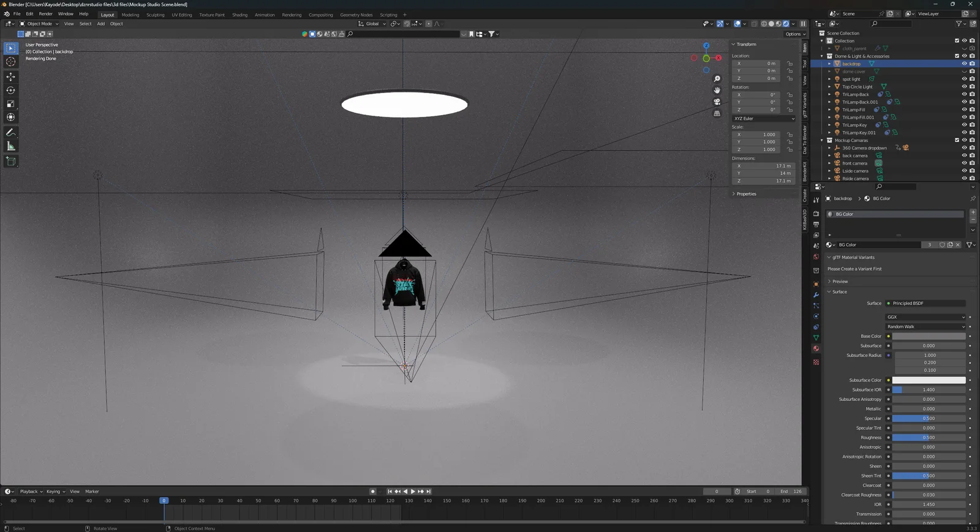Choose the Measure tool

pos(10,146)
